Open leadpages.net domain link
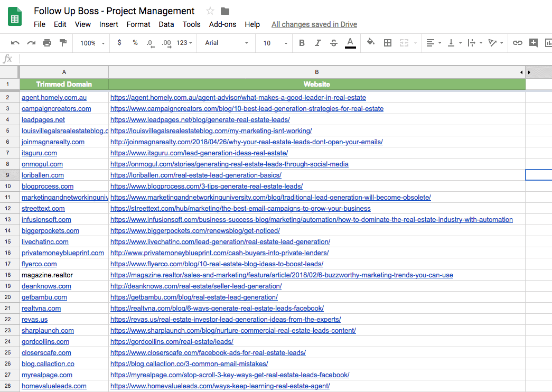This screenshot has width=552, height=392. (x=43, y=120)
